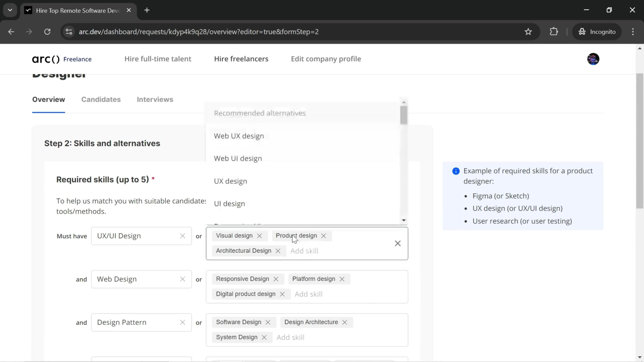Remove Platform design alternative tag
This screenshot has width=644, height=362.
343,279
